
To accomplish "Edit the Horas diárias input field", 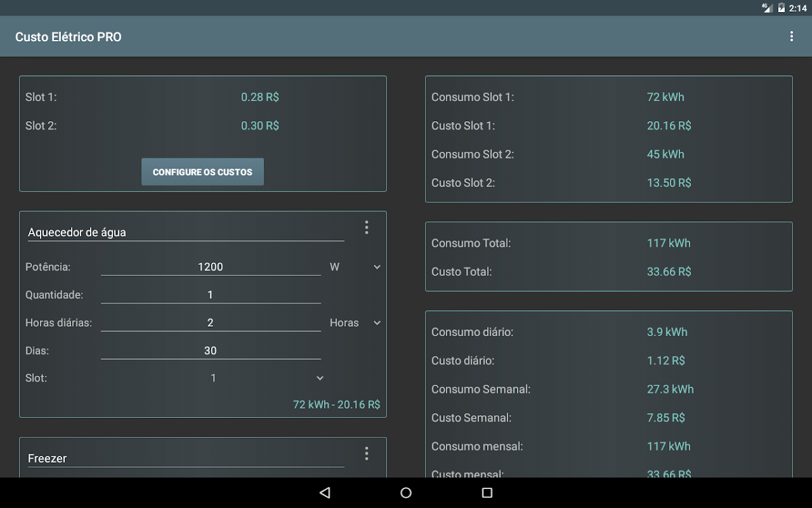I will tap(210, 322).
